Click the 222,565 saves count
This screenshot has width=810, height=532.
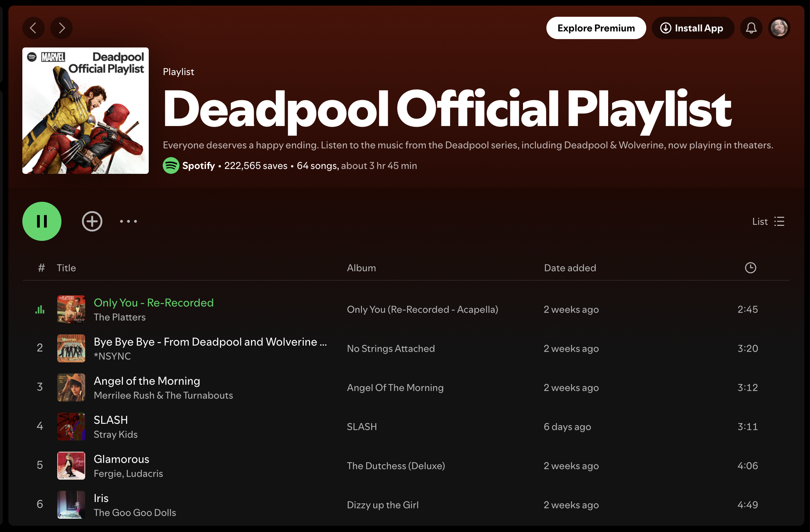pyautogui.click(x=256, y=166)
